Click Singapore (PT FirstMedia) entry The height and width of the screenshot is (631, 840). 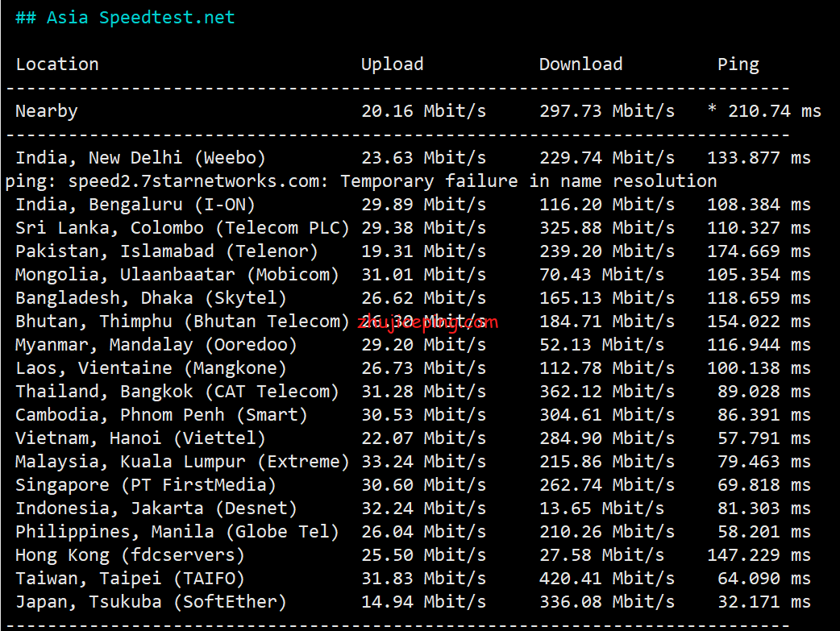(146, 485)
